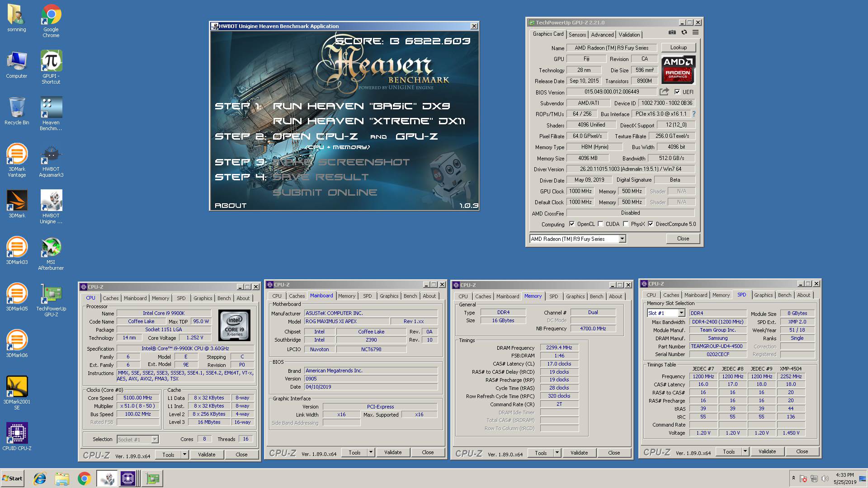This screenshot has width=868, height=488.
Task: Show system tray hidden icons arrow
Action: 793,478
